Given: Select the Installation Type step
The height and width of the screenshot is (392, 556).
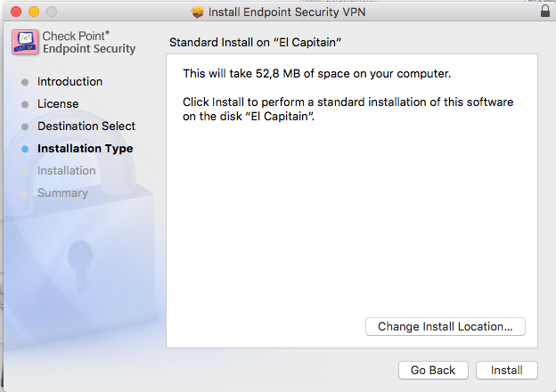Looking at the screenshot, I should (86, 149).
